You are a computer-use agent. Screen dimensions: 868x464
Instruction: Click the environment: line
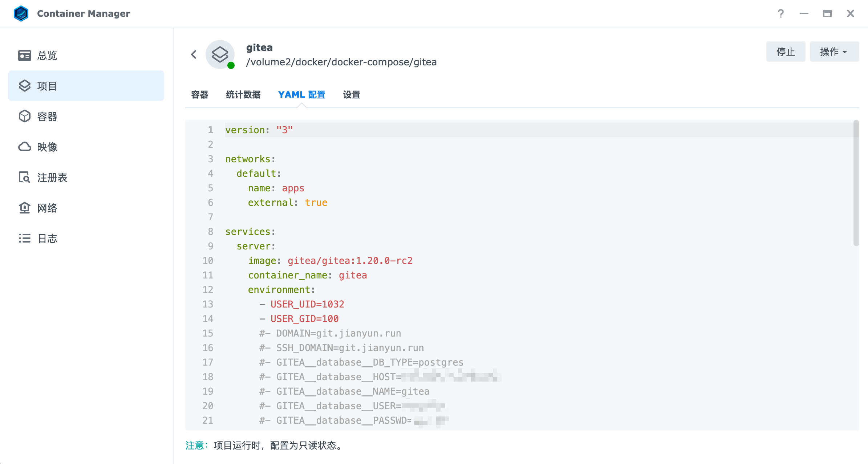tap(281, 290)
